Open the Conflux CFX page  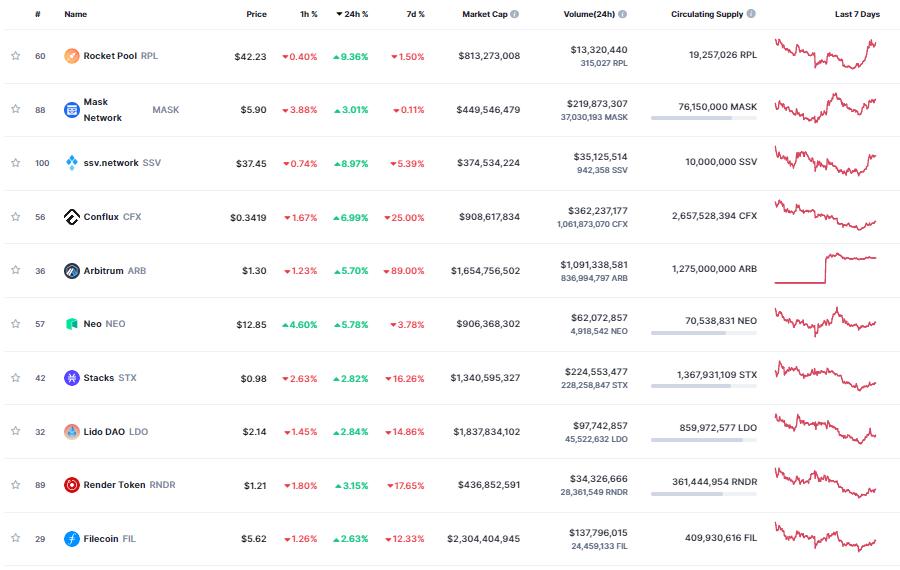[112, 217]
